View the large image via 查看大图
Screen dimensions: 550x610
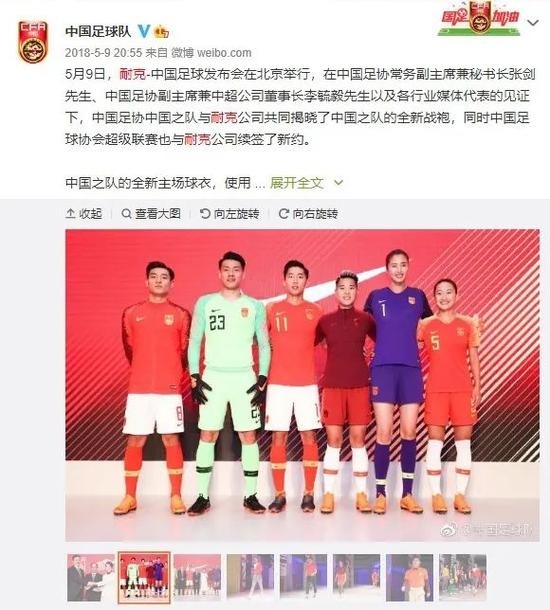tap(151, 214)
